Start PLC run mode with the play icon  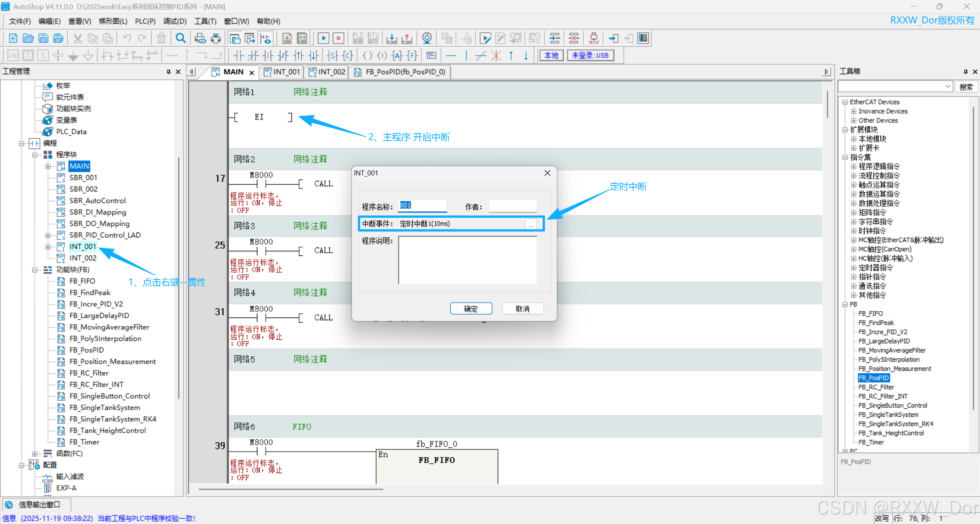(323, 38)
